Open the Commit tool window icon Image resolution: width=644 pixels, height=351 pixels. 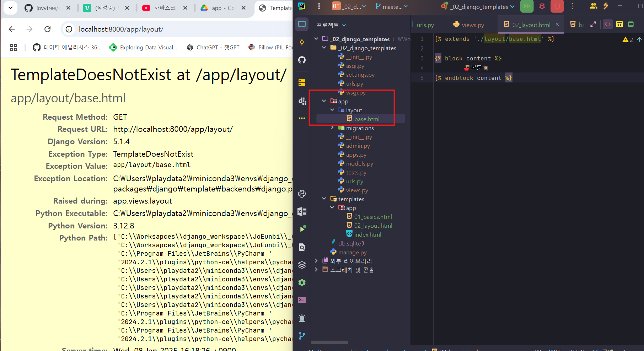(302, 42)
